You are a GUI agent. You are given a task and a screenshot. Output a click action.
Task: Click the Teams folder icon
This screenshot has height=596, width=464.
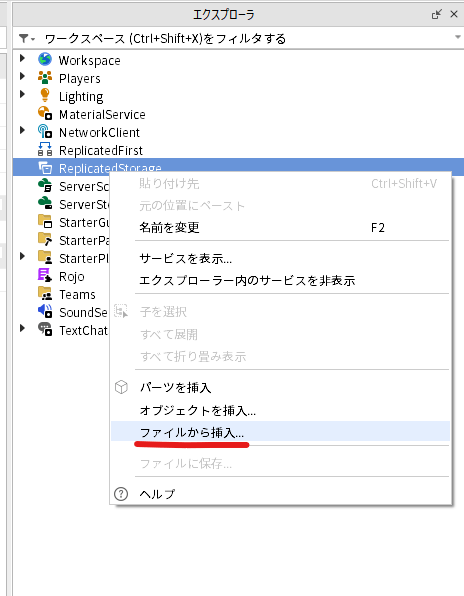[x=45, y=294]
